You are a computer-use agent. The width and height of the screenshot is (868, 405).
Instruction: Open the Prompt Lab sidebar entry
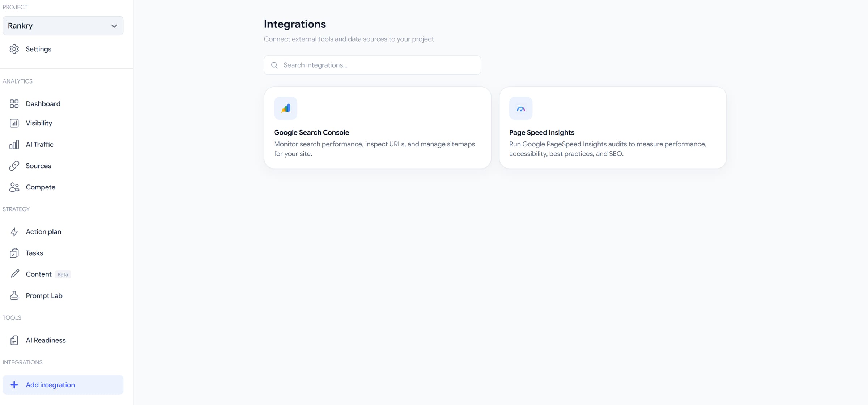pyautogui.click(x=63, y=295)
